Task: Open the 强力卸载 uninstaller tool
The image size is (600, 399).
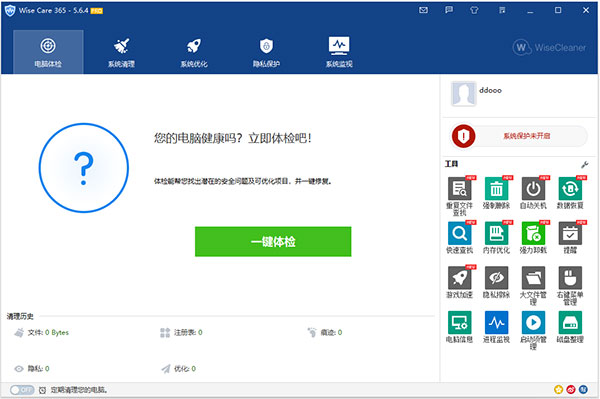Action: point(533,233)
